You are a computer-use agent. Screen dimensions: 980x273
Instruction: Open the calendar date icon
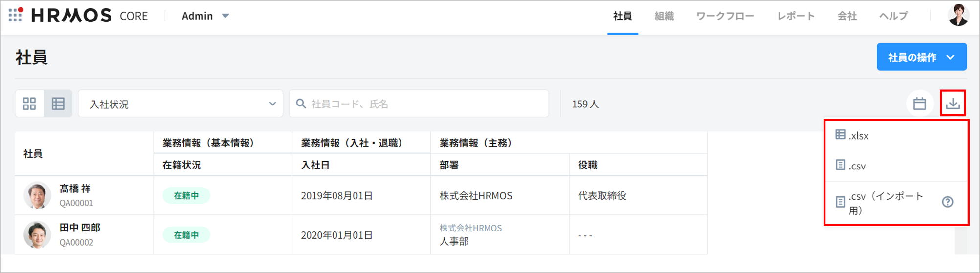[919, 104]
